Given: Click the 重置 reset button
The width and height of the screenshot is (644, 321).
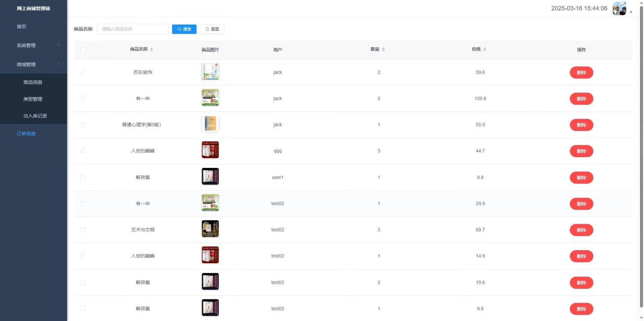Looking at the screenshot, I should (x=212, y=29).
